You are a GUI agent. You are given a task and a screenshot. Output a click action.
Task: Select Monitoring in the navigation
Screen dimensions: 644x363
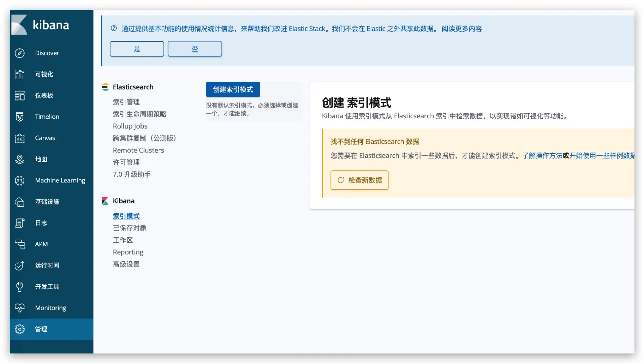tap(51, 308)
